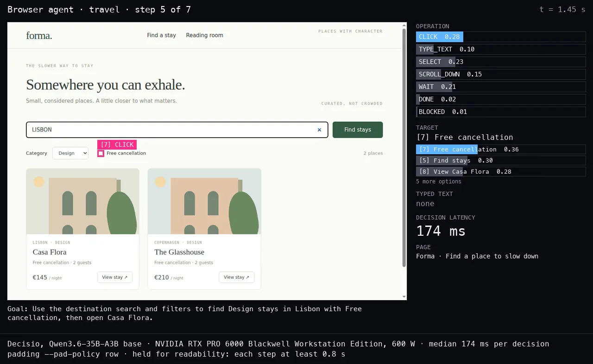The height and width of the screenshot is (364, 593).
Task: Click the CLICK 0.28 operation bar
Action: 501,37
